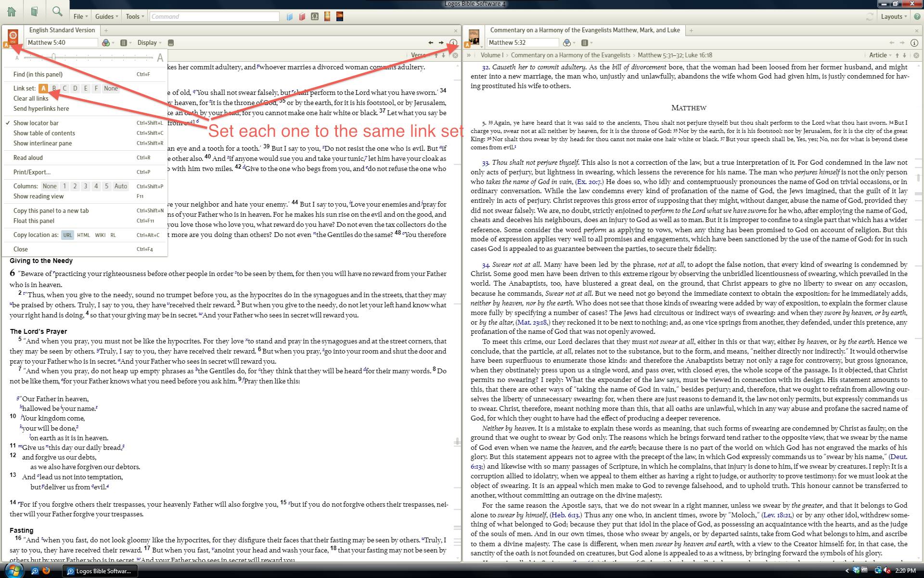The image size is (924, 578).
Task: Open Commentary panel menu book cover icon
Action: tap(474, 37)
